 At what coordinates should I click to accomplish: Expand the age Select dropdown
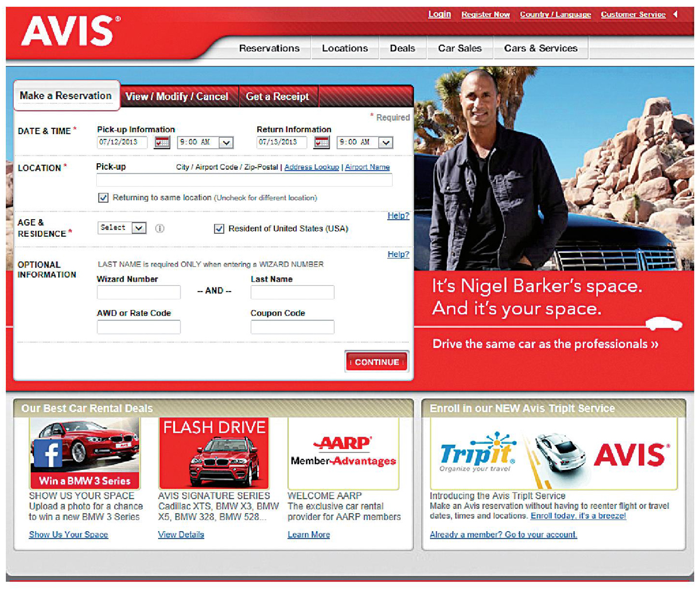pos(122,228)
